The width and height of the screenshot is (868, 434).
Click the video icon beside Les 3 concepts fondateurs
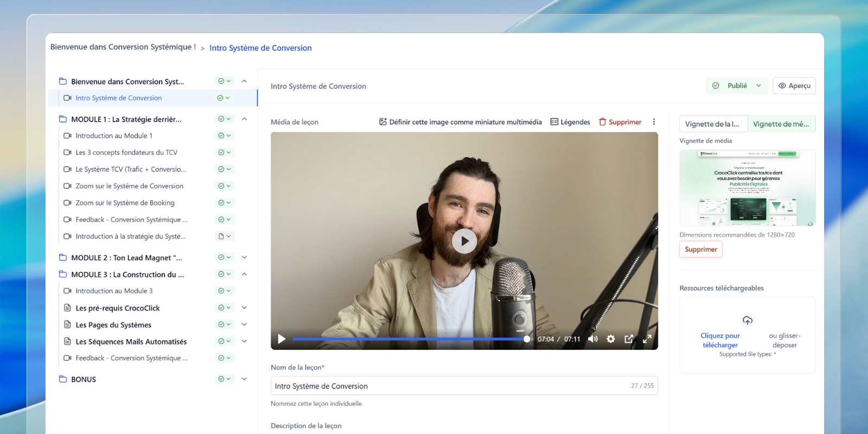click(67, 152)
